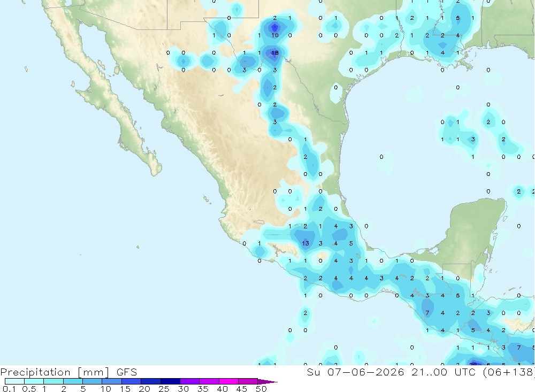This screenshot has height=392, width=535.
Task: Click the '40' legend scale label
Action: point(222,389)
